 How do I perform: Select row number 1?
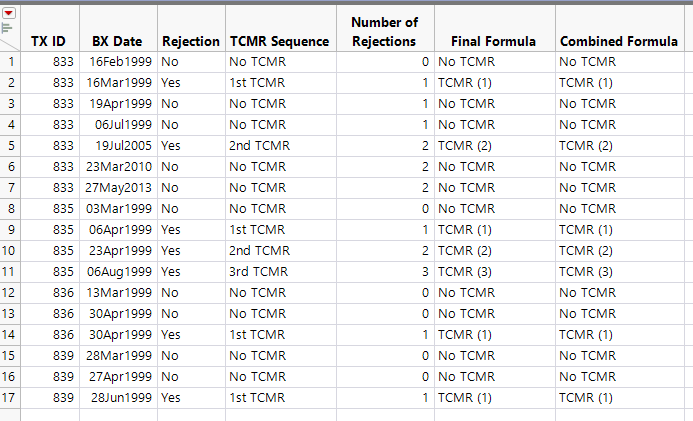click(11, 61)
